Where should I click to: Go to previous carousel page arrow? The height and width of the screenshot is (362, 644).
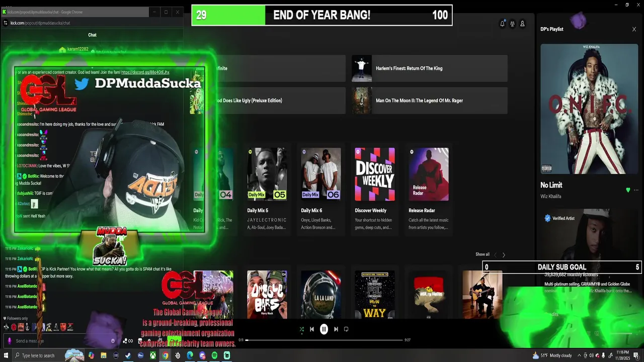click(x=495, y=255)
